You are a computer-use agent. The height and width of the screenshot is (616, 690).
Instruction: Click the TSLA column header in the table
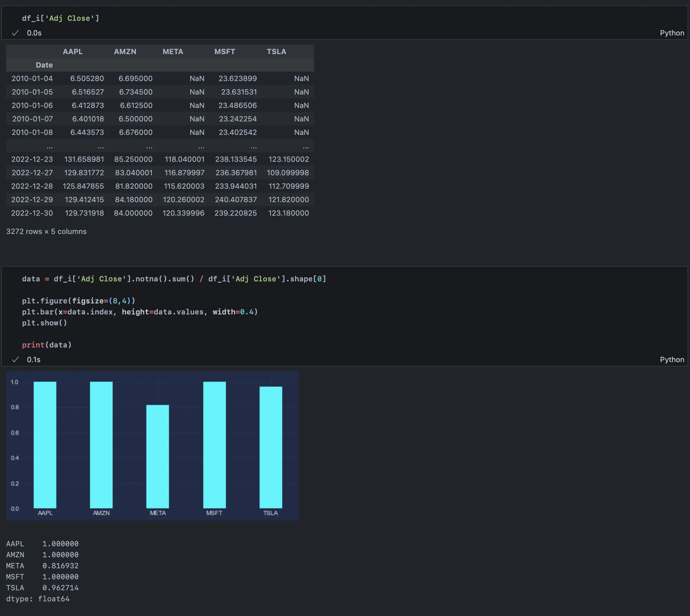(276, 51)
